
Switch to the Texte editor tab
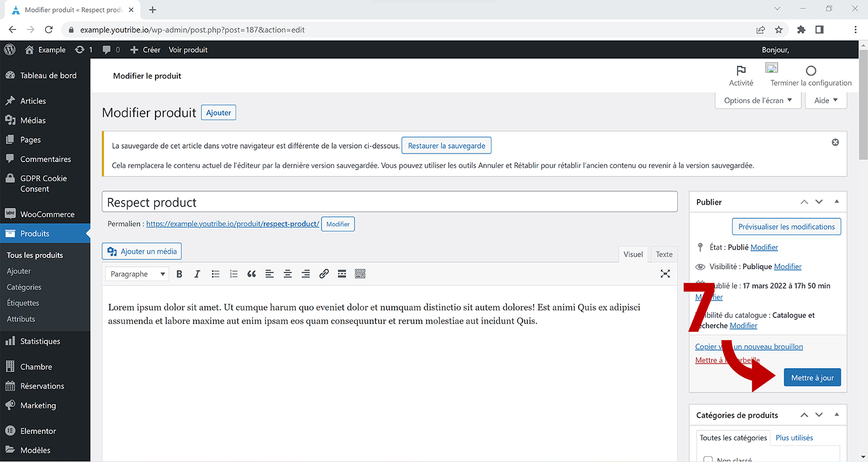point(664,254)
